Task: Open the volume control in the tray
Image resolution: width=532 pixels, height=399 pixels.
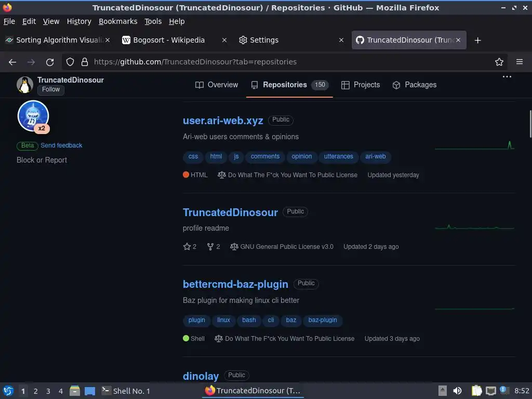Action: 457,391
